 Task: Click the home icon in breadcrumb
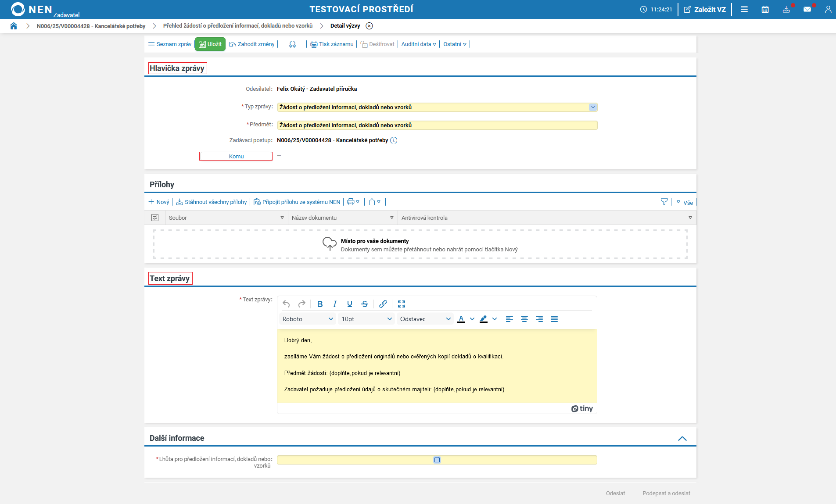coord(14,26)
